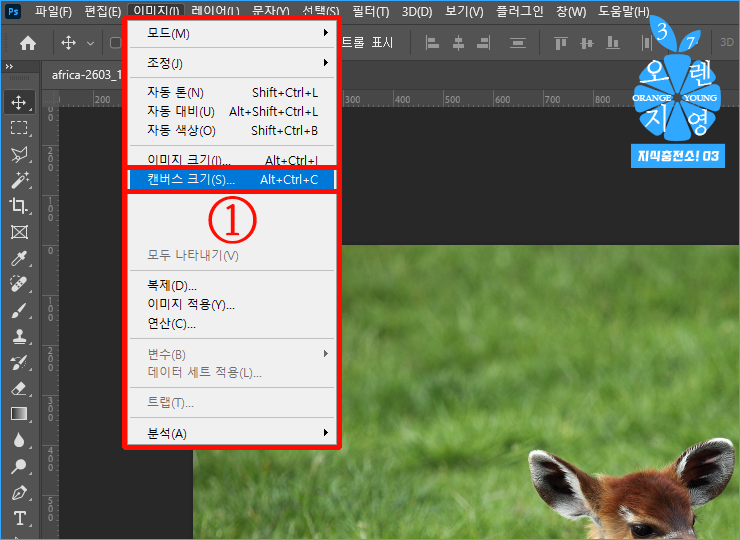Choose 캔버스 크기(S)... menu item
Screen dimensions: 740x540
(x=232, y=179)
